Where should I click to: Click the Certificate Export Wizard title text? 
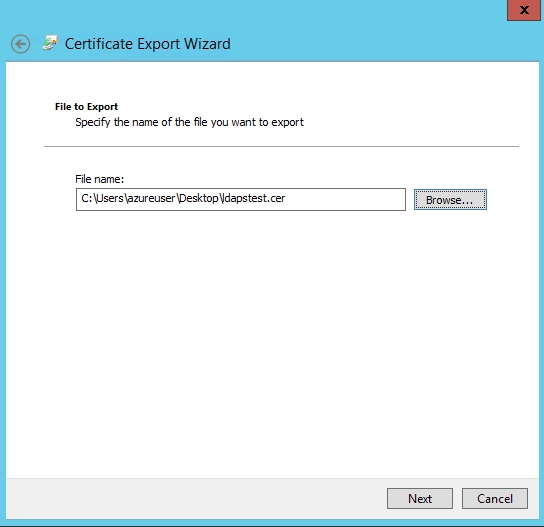click(x=148, y=44)
